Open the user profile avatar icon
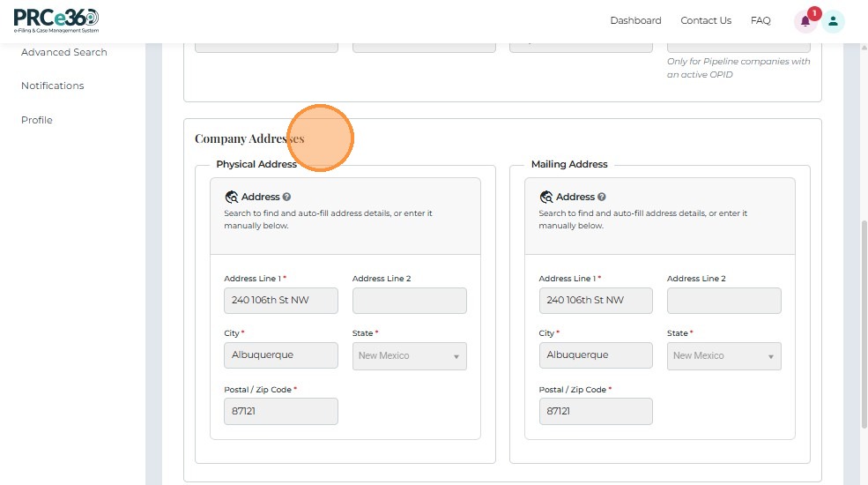868x485 pixels. [833, 21]
